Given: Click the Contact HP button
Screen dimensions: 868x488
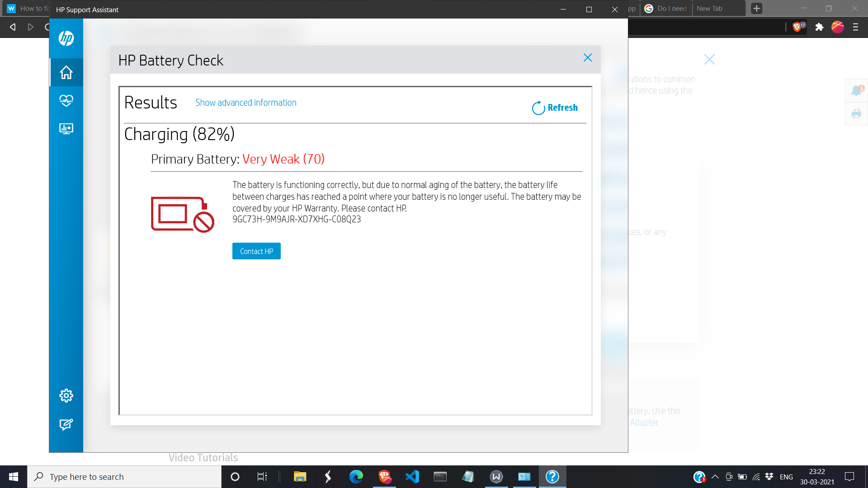Looking at the screenshot, I should click(256, 251).
